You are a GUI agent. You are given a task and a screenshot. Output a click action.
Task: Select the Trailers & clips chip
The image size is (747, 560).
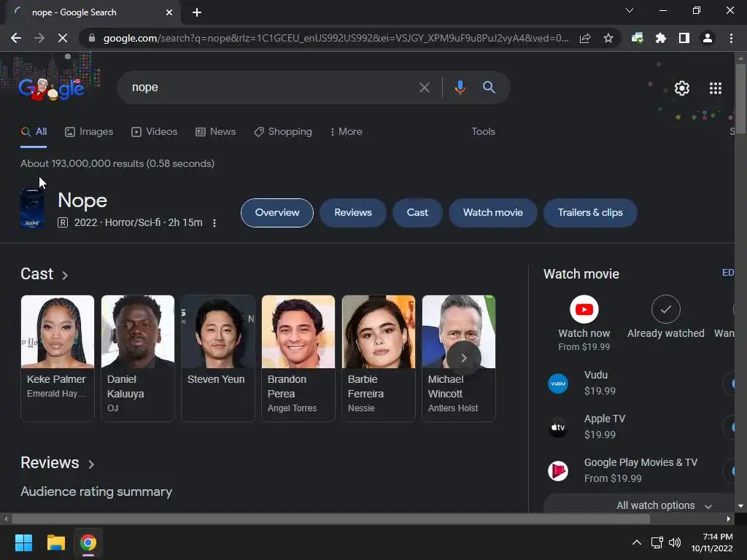[590, 212]
